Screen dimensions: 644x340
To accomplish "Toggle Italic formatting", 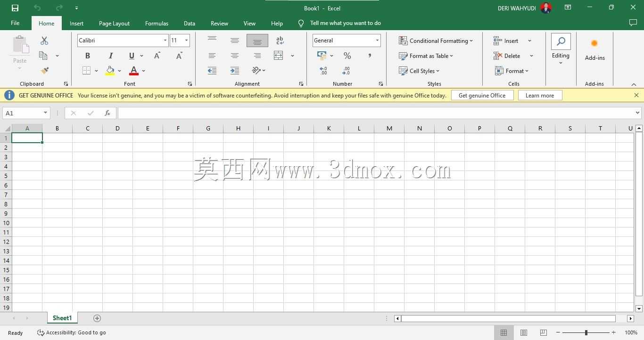I will pyautogui.click(x=111, y=56).
